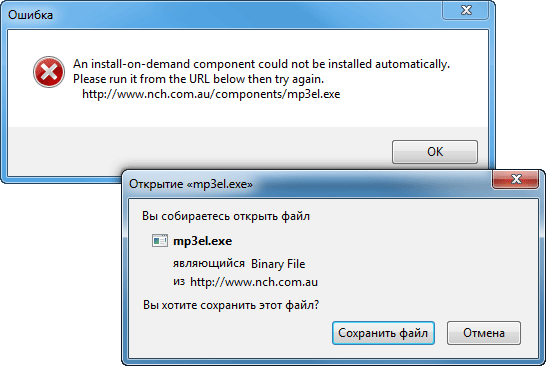Click the OK button in the Ошибка dialog
546x366 pixels.
point(435,152)
